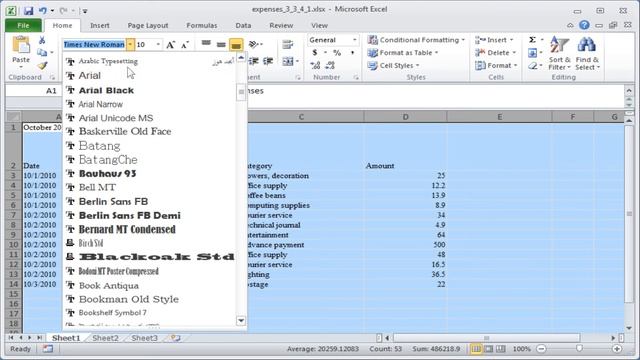This screenshot has width=640, height=360.
Task: Open the font size dropdown
Action: coord(158,44)
